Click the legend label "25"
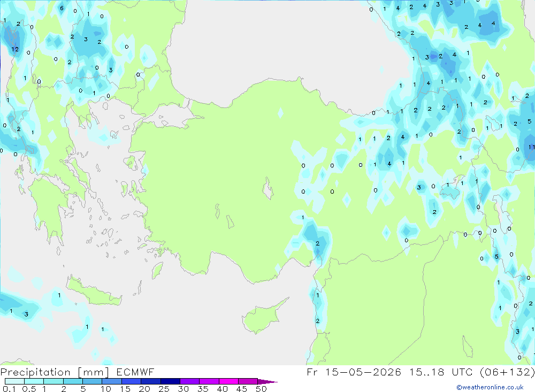Viewport: 535px width, 392px height. (164, 389)
